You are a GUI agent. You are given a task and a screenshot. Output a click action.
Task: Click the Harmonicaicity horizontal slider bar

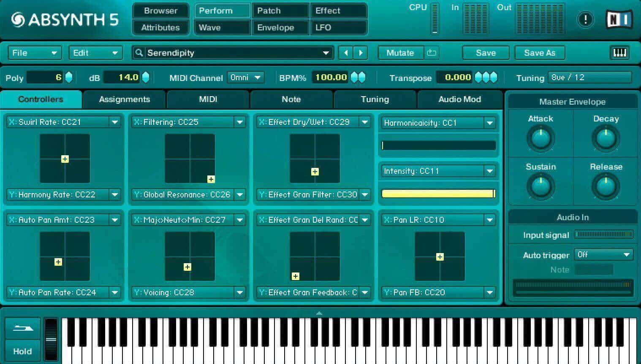point(439,146)
